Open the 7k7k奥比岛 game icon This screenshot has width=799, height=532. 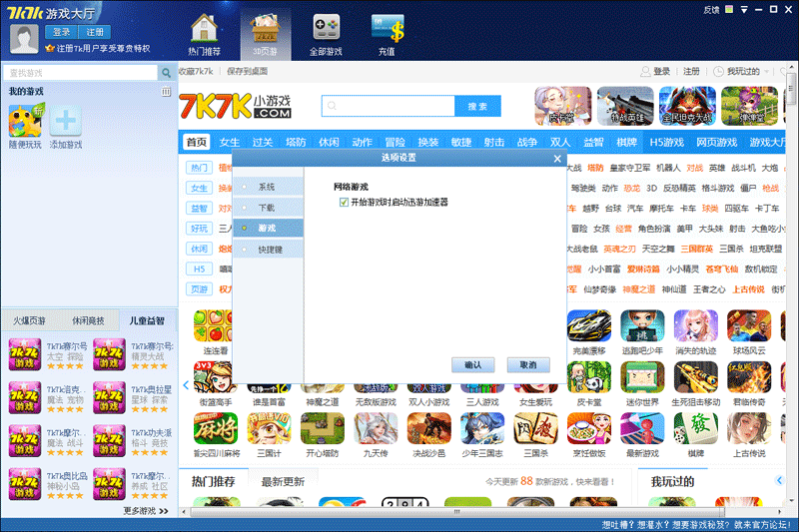tap(24, 484)
